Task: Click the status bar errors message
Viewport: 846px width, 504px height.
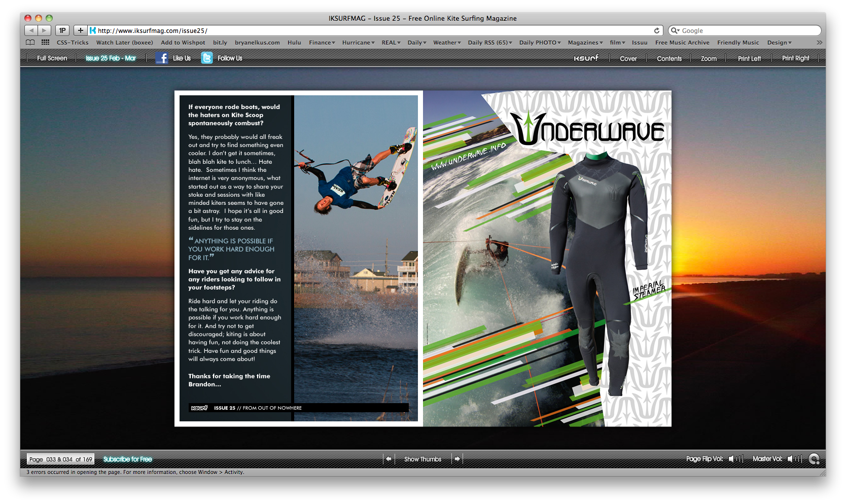Action: pos(135,472)
